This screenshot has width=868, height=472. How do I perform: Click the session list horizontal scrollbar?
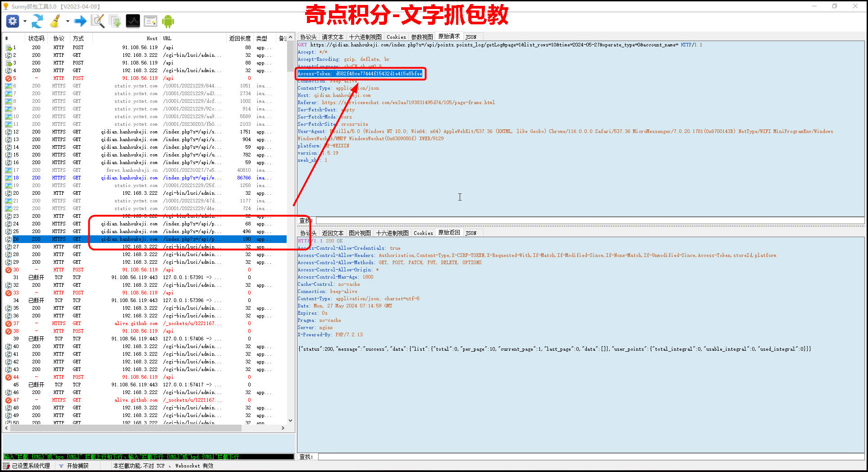[x=126, y=428]
